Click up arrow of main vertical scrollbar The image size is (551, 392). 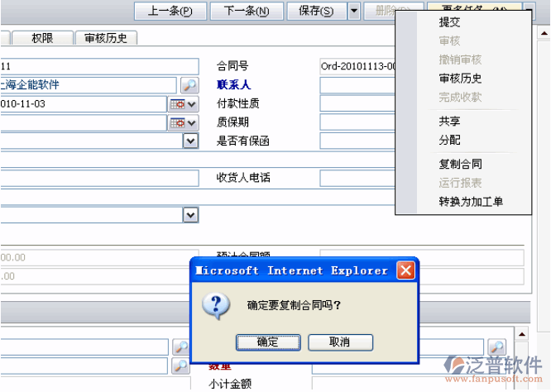(544, 33)
